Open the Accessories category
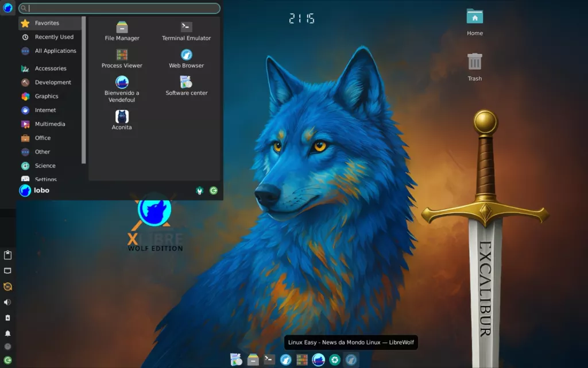Screen dimensions: 588x368 click(50, 68)
